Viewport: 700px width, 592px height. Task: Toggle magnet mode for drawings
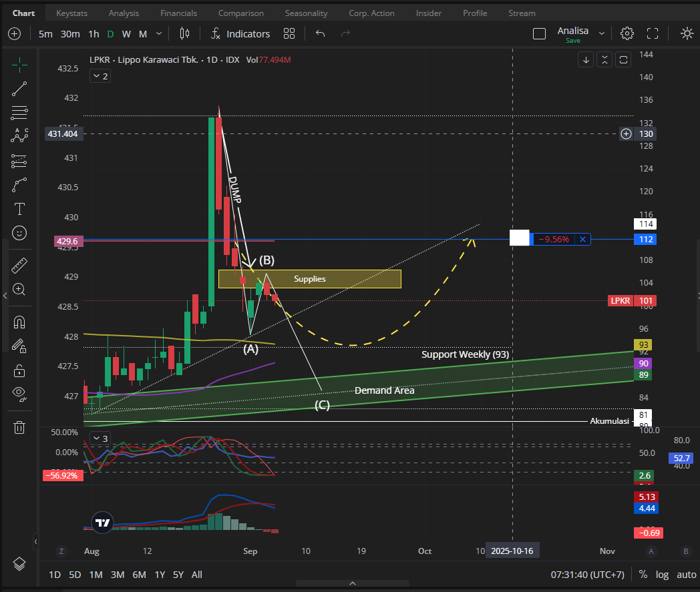click(x=19, y=322)
